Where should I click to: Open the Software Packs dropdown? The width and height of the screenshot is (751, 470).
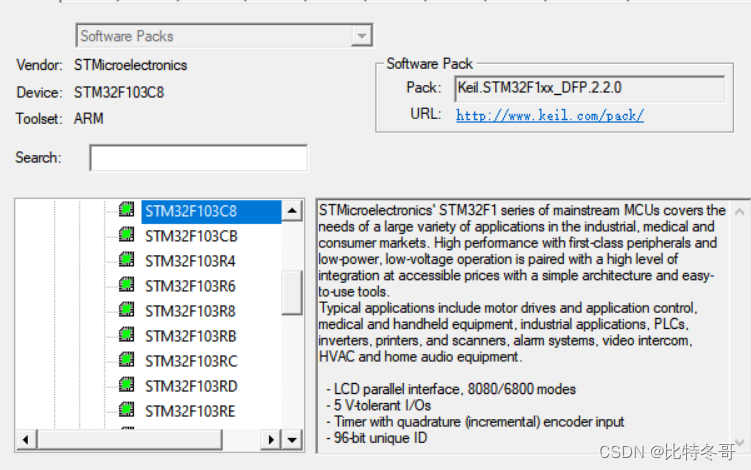coord(362,36)
